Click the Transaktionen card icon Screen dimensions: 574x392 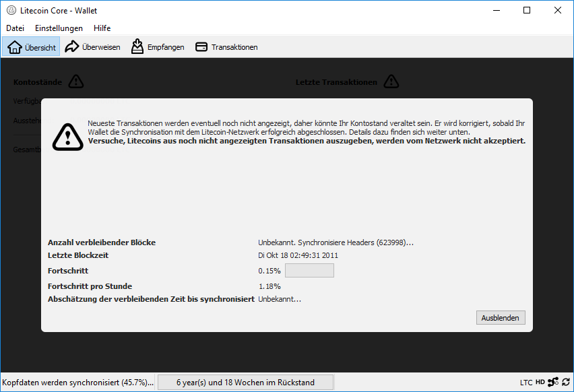click(x=201, y=47)
